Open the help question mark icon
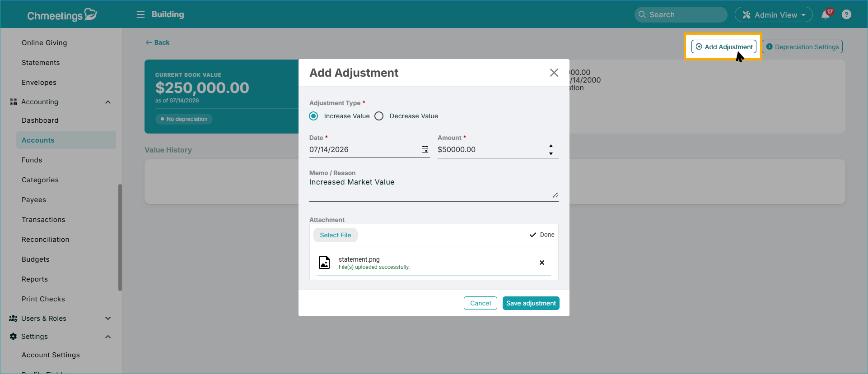Screen dimensions: 868x374 point(847,14)
